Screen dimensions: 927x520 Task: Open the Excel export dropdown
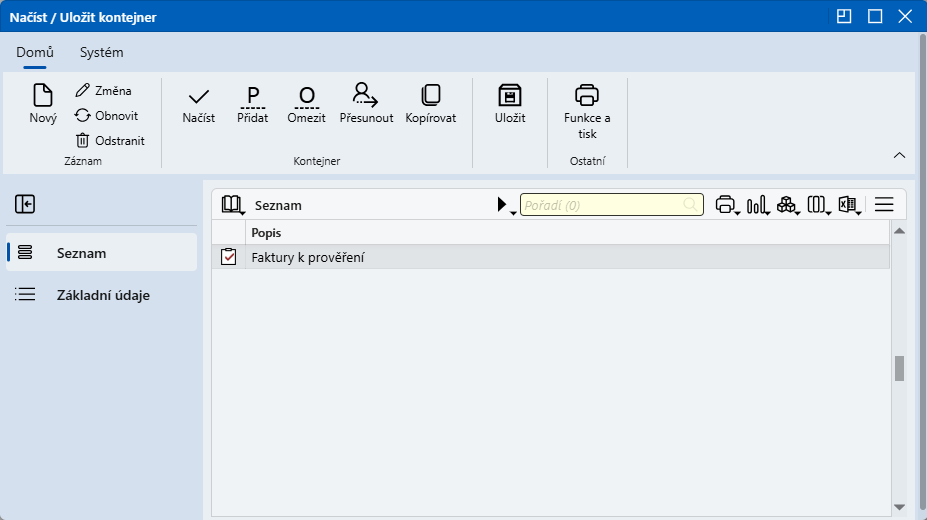point(849,205)
